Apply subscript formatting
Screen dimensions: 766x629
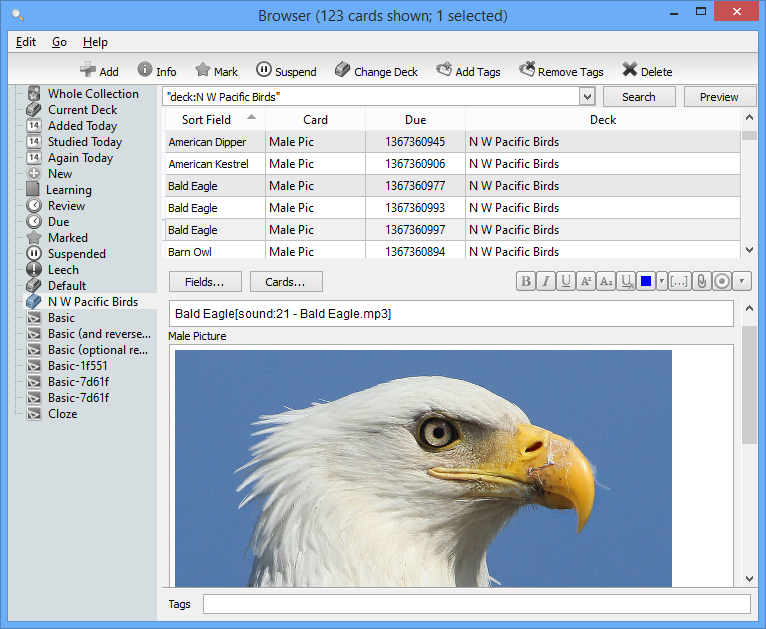pyautogui.click(x=606, y=281)
